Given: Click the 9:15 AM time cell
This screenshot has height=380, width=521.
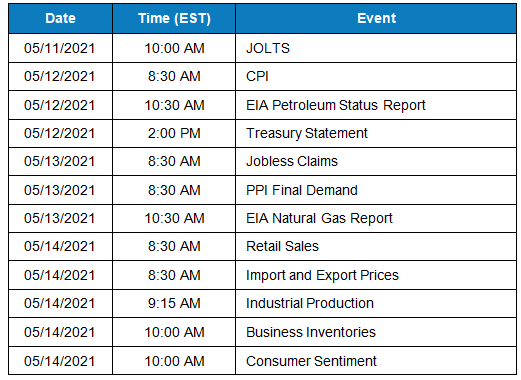Looking at the screenshot, I should tap(174, 303).
